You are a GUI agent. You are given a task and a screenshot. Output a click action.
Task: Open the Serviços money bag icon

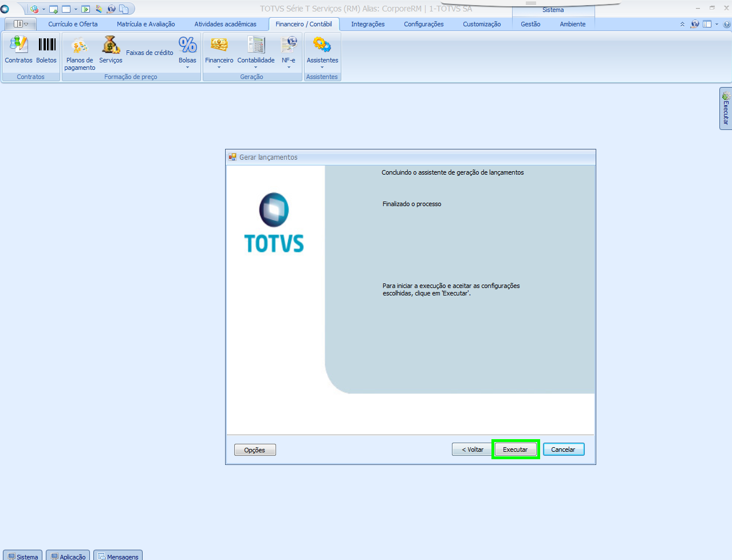point(111,49)
